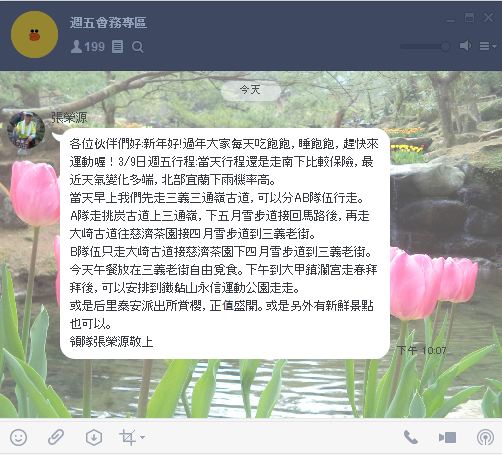Open the notes list icon
This screenshot has height=456, width=502.
pos(117,47)
